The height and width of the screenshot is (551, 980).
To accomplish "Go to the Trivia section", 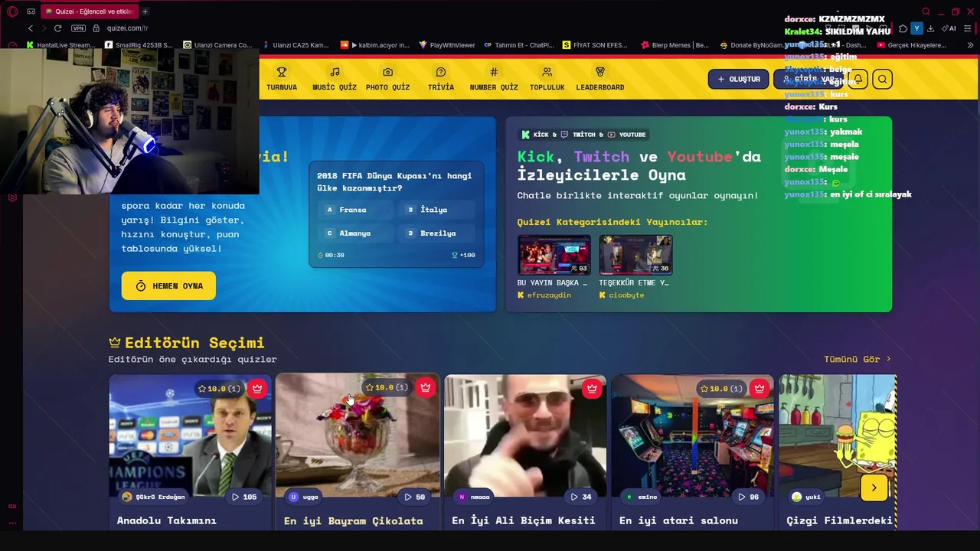I will [x=440, y=79].
